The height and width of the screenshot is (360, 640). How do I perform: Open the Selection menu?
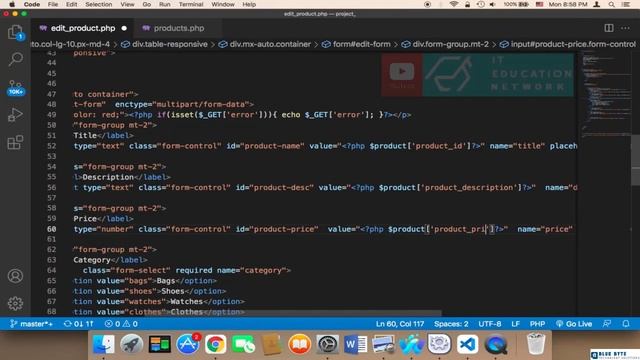(98, 4)
